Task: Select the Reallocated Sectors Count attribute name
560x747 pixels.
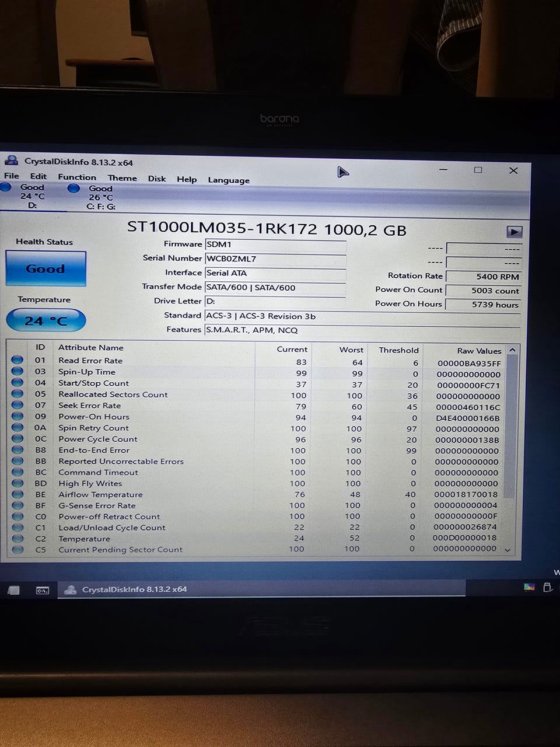Action: point(113,395)
